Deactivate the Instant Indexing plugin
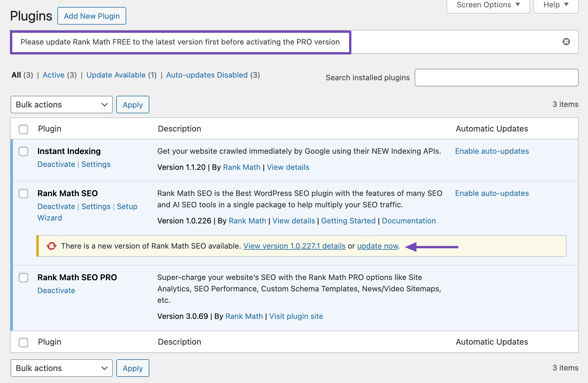The image size is (588, 383). 56,164
